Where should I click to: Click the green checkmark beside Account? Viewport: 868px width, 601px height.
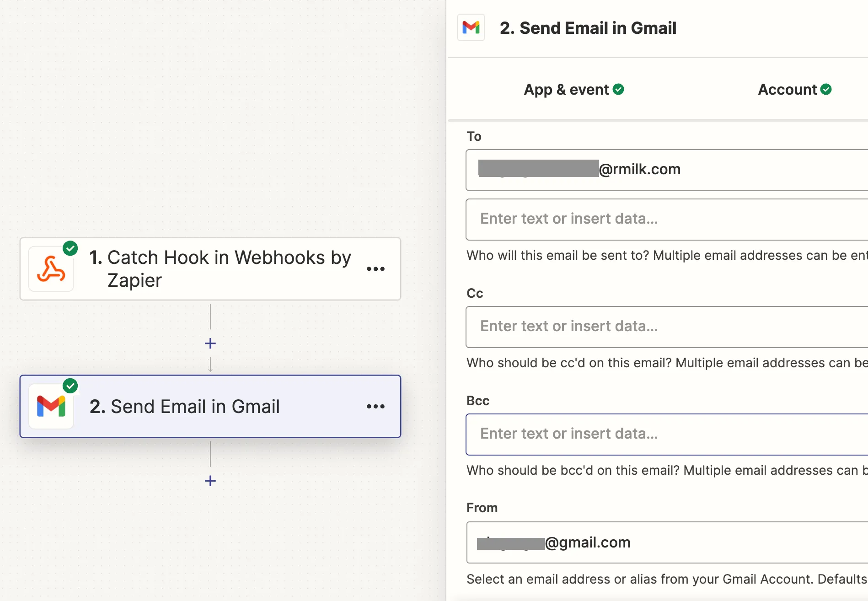[x=826, y=89]
